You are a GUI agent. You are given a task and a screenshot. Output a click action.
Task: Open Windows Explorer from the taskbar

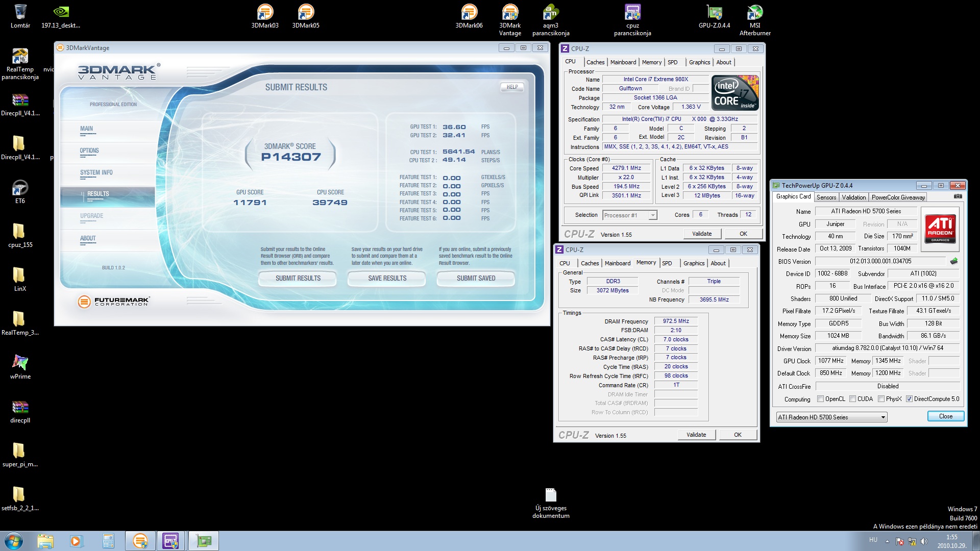[45, 541]
